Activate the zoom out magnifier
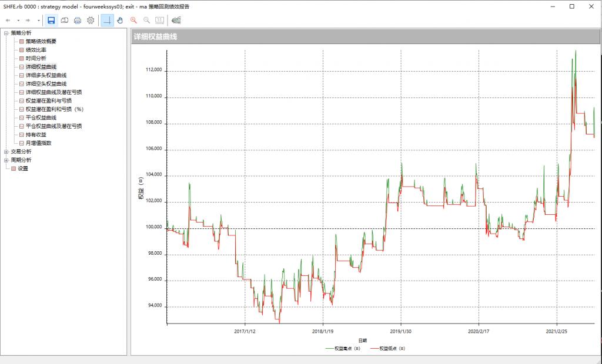Viewport: 602px width, 364px height. tap(146, 21)
